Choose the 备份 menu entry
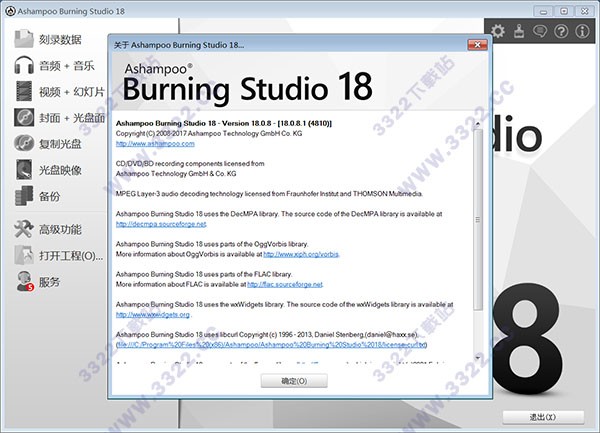600x433 pixels. [x=49, y=196]
